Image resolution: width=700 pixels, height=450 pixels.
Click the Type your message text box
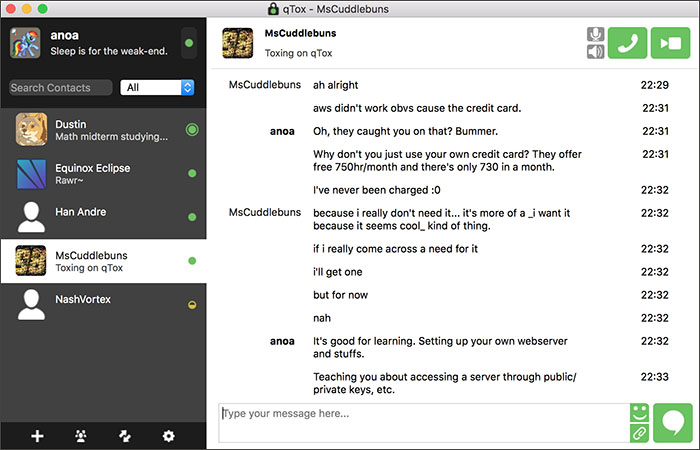422,422
